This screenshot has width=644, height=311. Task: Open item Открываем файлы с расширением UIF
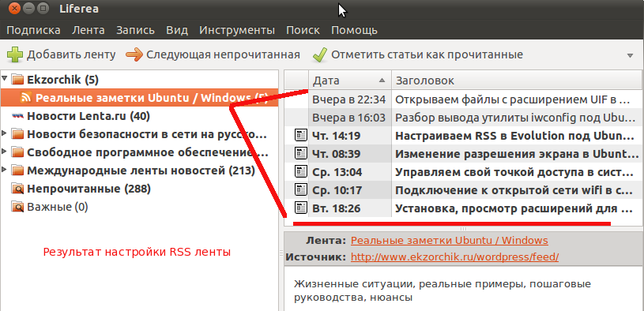pyautogui.click(x=517, y=99)
